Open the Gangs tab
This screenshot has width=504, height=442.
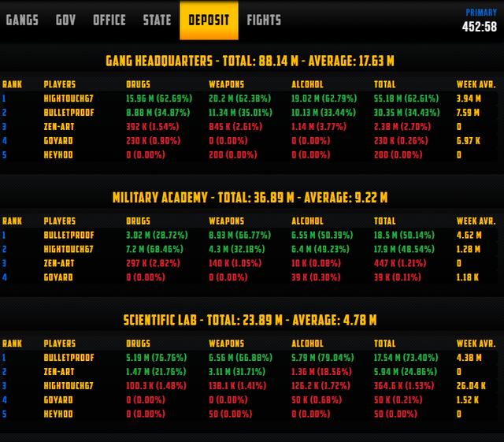22,20
